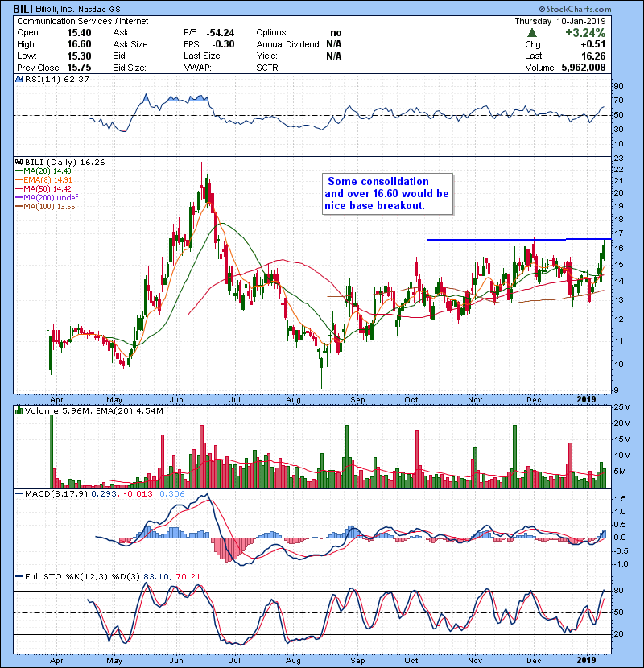Click the EPS -0.30 value
Image resolution: width=644 pixels, height=668 pixels.
click(x=223, y=44)
